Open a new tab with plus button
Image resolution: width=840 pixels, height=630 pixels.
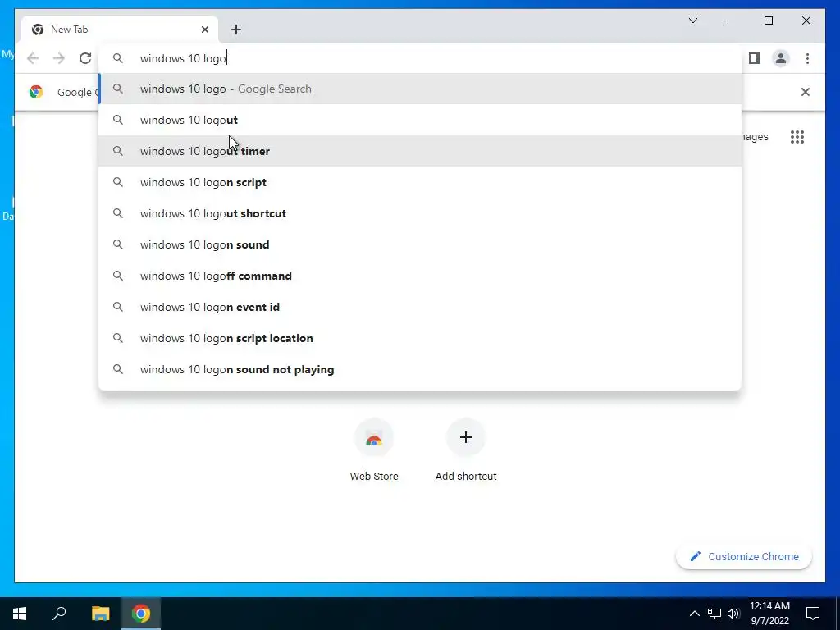(236, 30)
